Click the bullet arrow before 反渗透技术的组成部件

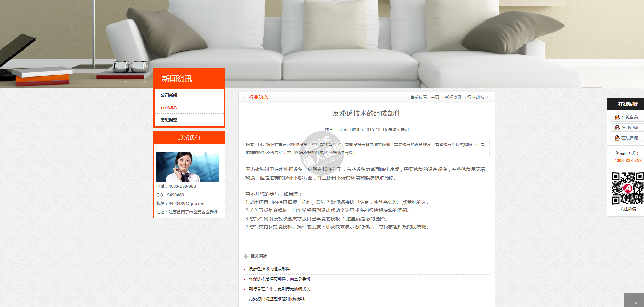[x=244, y=269]
